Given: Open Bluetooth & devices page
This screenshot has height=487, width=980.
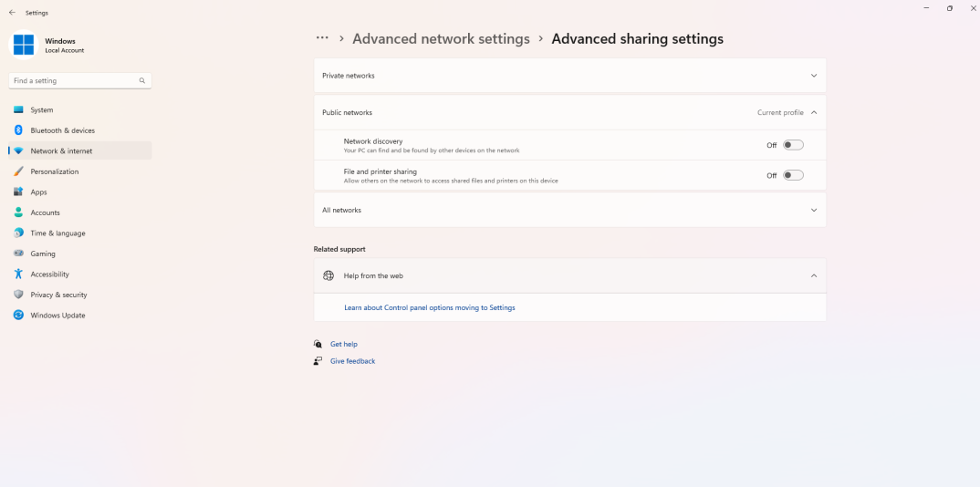Looking at the screenshot, I should 80,130.
